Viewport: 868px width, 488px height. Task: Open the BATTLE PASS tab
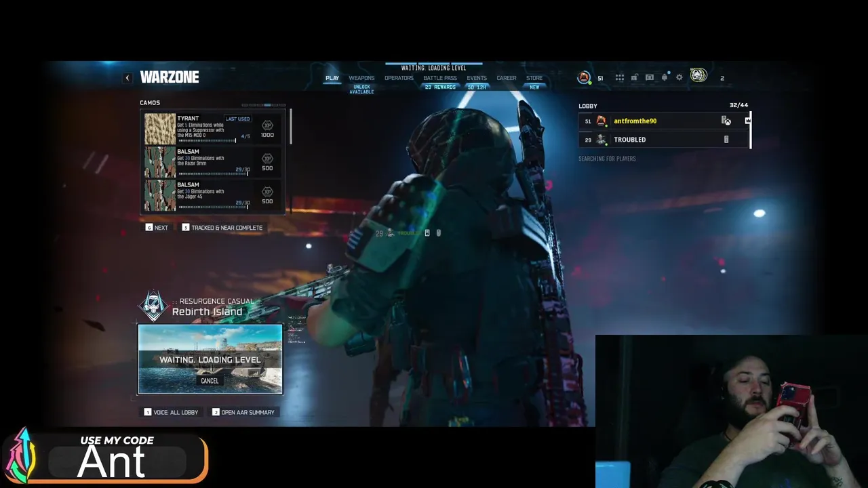pos(440,78)
